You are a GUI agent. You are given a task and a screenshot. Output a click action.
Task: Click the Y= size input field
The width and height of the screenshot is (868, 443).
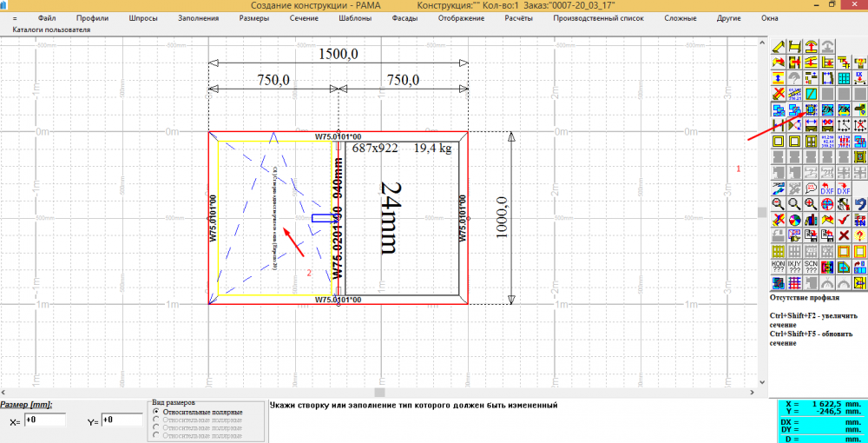point(122,420)
